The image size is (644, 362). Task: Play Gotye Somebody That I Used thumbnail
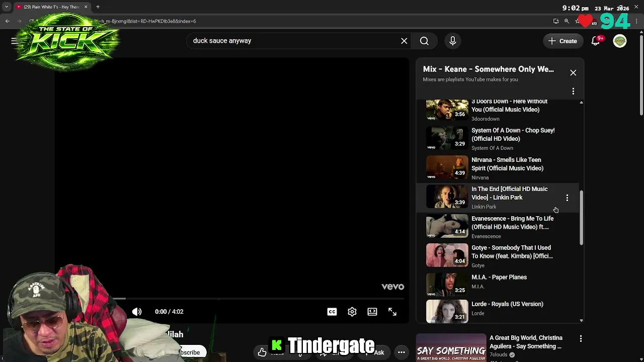(447, 256)
